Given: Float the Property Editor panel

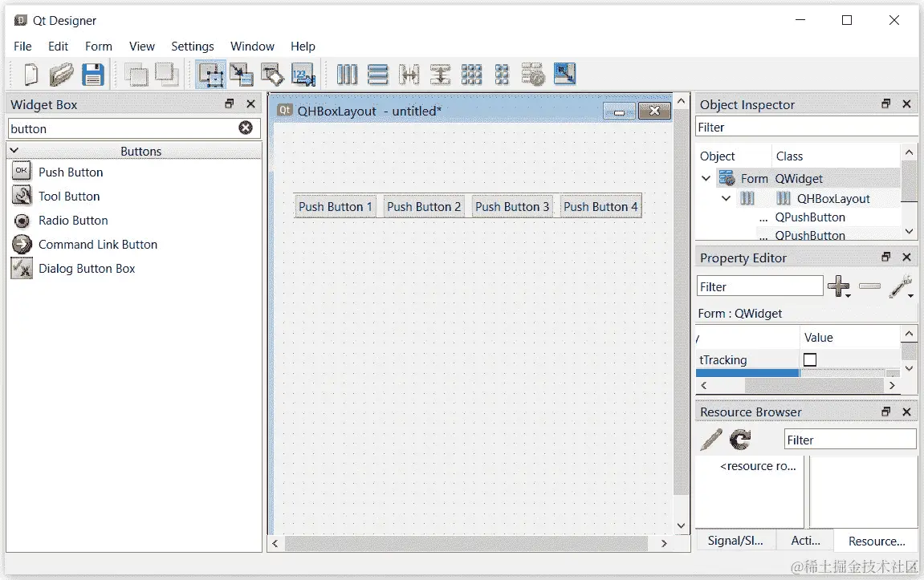Looking at the screenshot, I should point(885,257).
